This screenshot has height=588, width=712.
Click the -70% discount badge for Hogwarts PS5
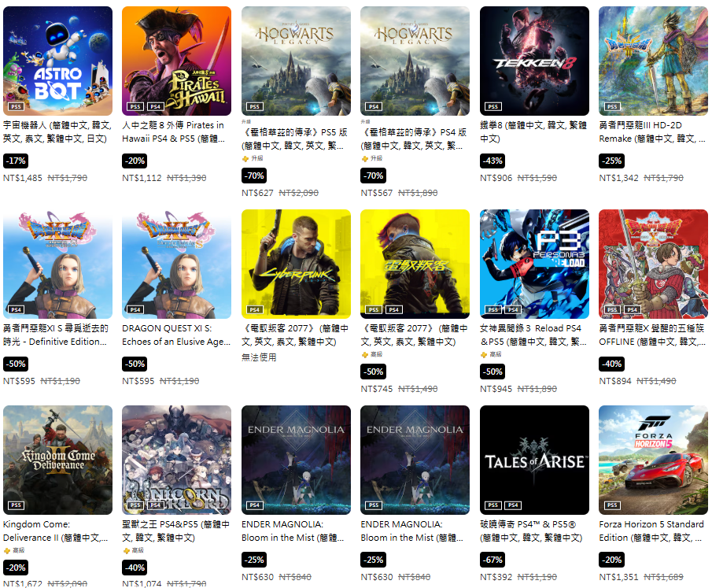tap(254, 176)
